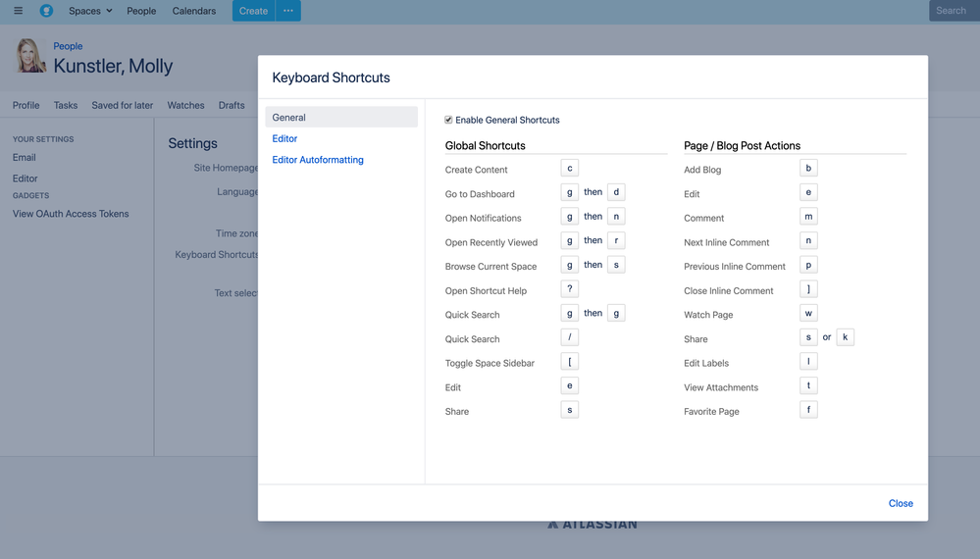The image size is (980, 559).
Task: Select Editor in shortcuts dialog
Action: (284, 138)
